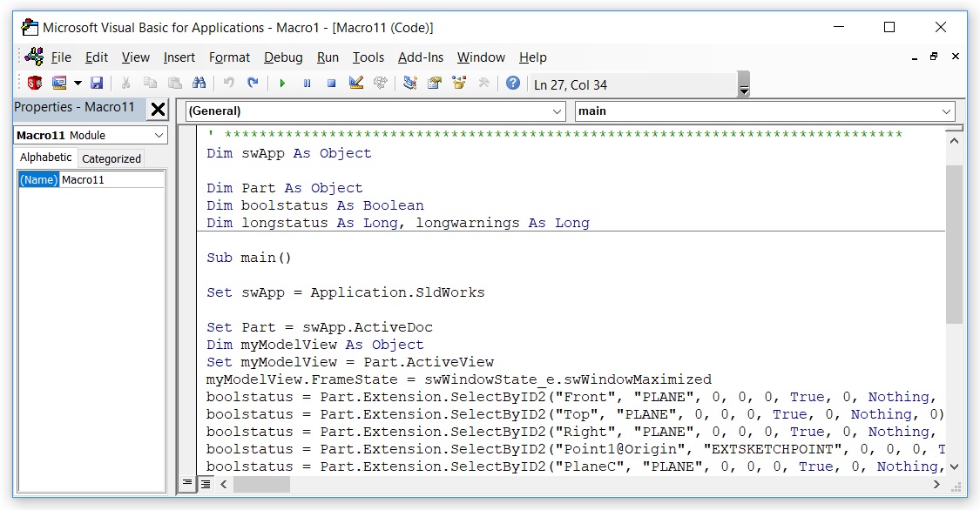The image size is (980, 510).
Task: Switch to Procedure View toggle at bottom-left
Action: pos(187,483)
